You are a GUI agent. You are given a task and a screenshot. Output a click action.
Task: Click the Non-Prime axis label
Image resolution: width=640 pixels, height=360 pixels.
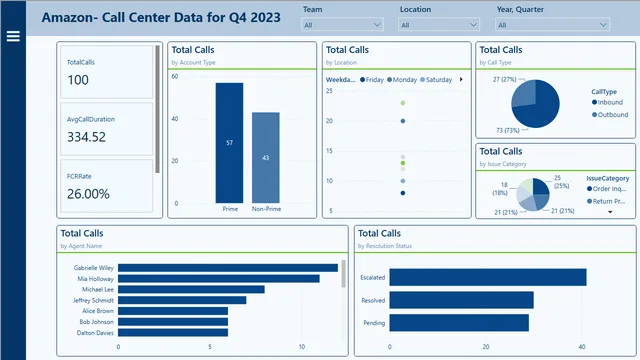tap(266, 209)
